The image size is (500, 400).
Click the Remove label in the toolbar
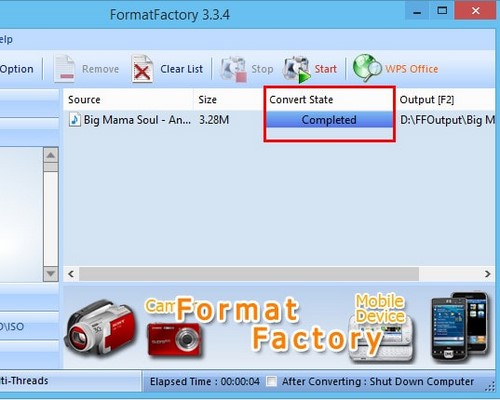(x=100, y=69)
